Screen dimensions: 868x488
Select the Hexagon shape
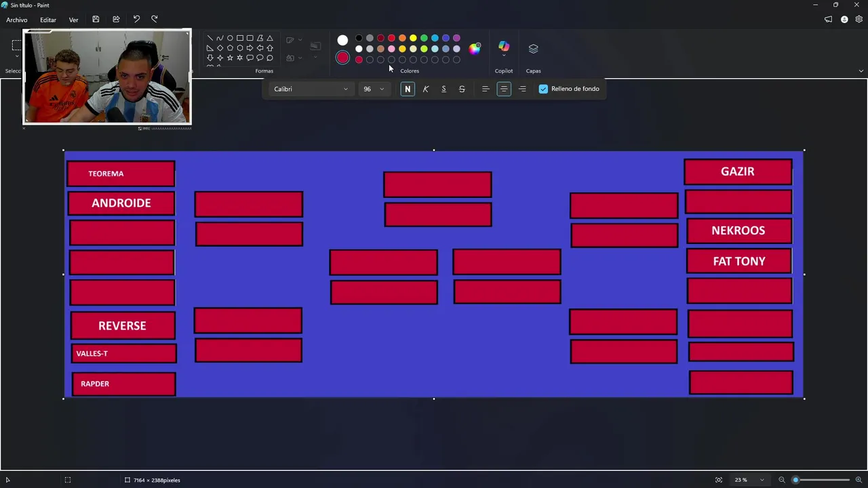[x=240, y=48]
